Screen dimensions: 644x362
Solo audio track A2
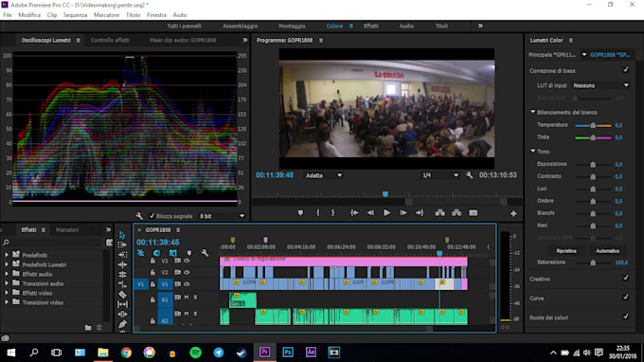coord(195,313)
